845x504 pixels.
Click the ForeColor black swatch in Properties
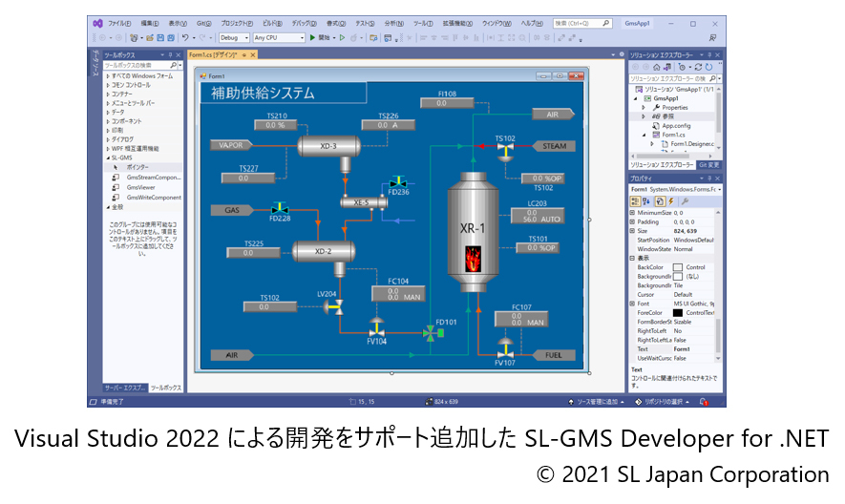pyautogui.click(x=677, y=313)
